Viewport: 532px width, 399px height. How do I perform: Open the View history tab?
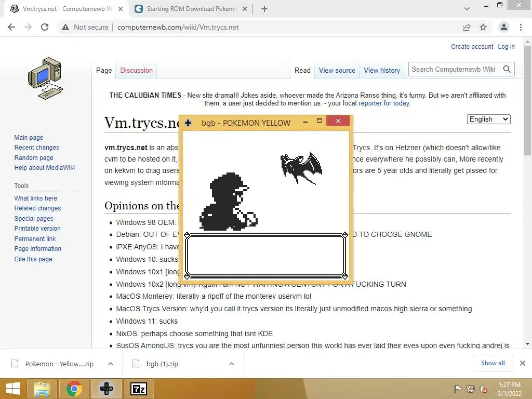click(382, 70)
